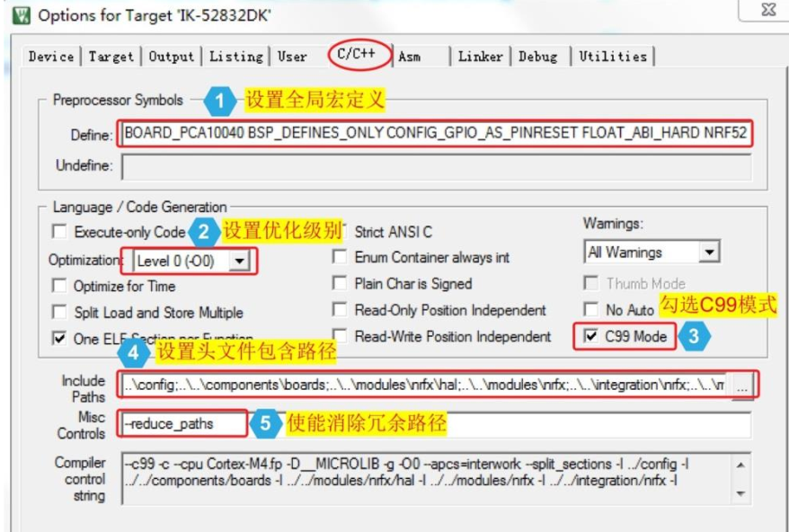Screen dimensions: 789x532
Task: Toggle Plain Char is Signed
Action: pos(340,283)
